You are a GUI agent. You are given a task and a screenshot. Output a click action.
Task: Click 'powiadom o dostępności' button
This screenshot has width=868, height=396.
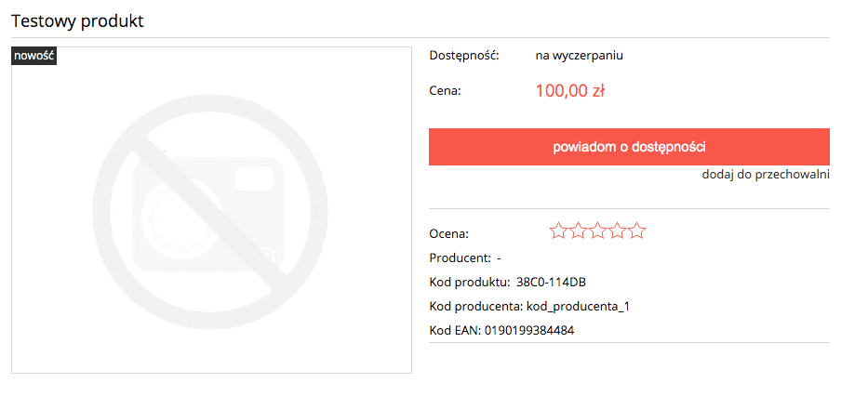pos(629,147)
